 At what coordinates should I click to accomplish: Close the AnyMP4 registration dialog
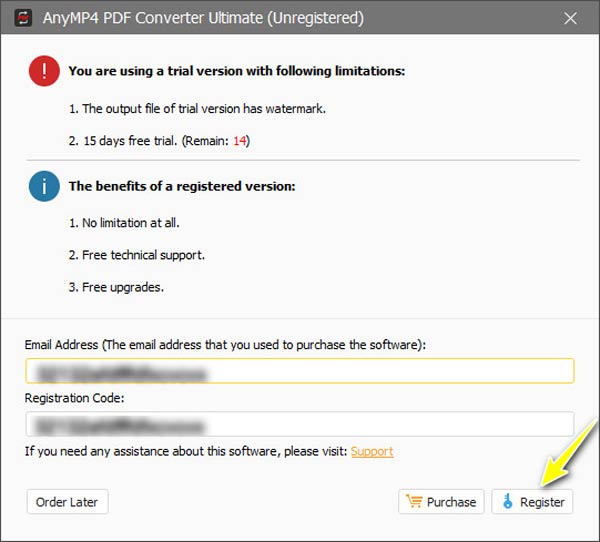click(x=570, y=18)
